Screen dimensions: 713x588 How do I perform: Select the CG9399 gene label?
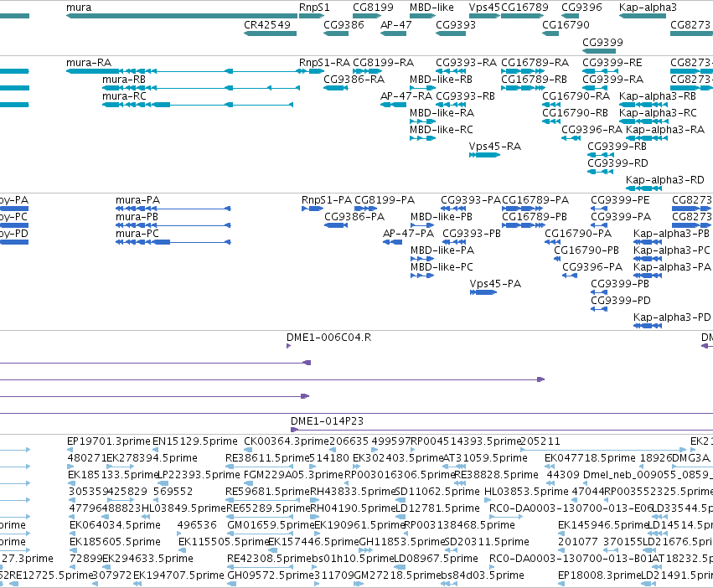point(602,42)
